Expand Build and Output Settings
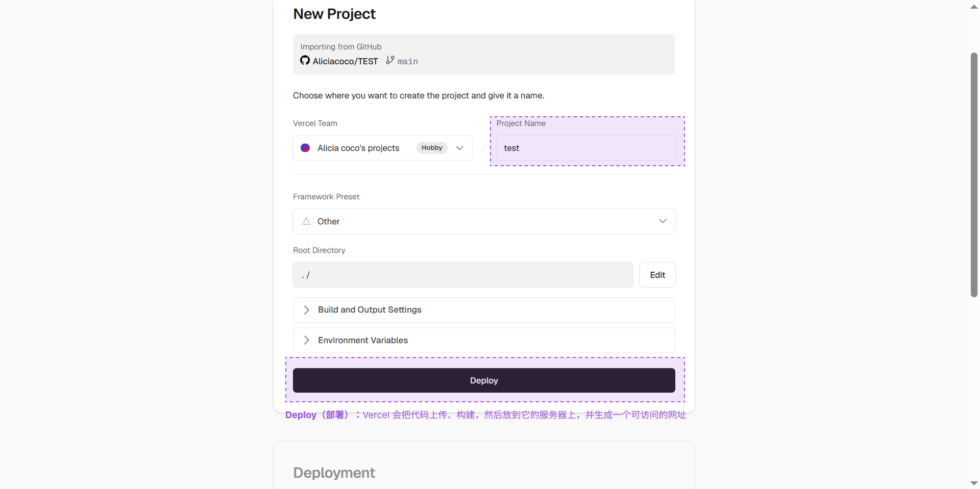 point(484,310)
